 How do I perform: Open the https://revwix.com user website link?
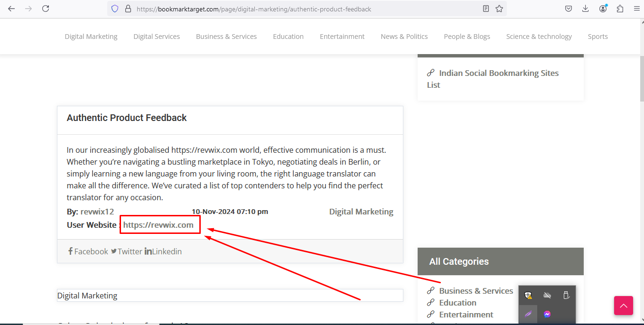click(159, 225)
